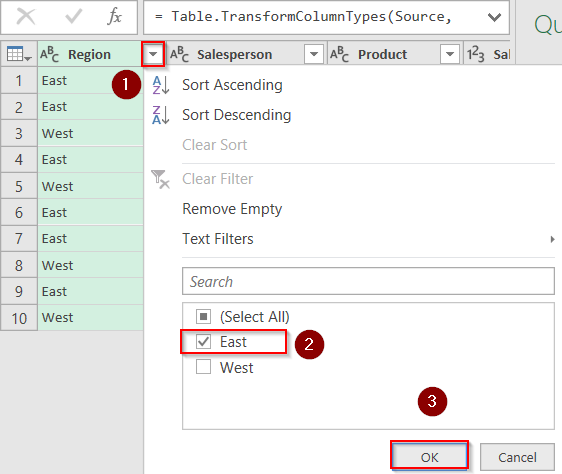Click the 123 data type icon for Sales
The width and height of the screenshot is (562, 474).
click(476, 54)
